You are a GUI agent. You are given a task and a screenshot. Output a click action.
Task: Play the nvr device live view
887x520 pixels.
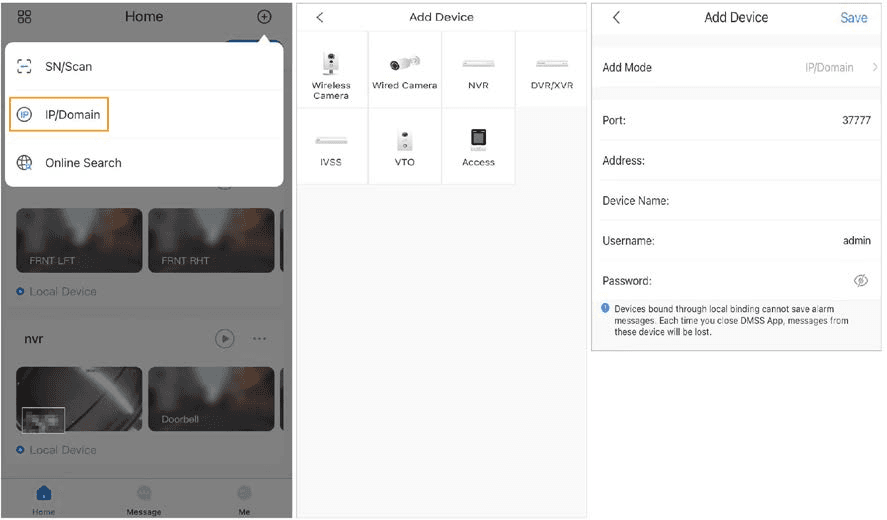[225, 339]
